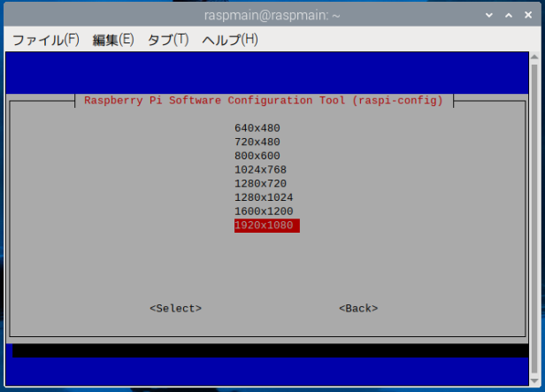Open the ファイル(F) menu
Image resolution: width=545 pixels, height=392 pixels.
coord(46,40)
